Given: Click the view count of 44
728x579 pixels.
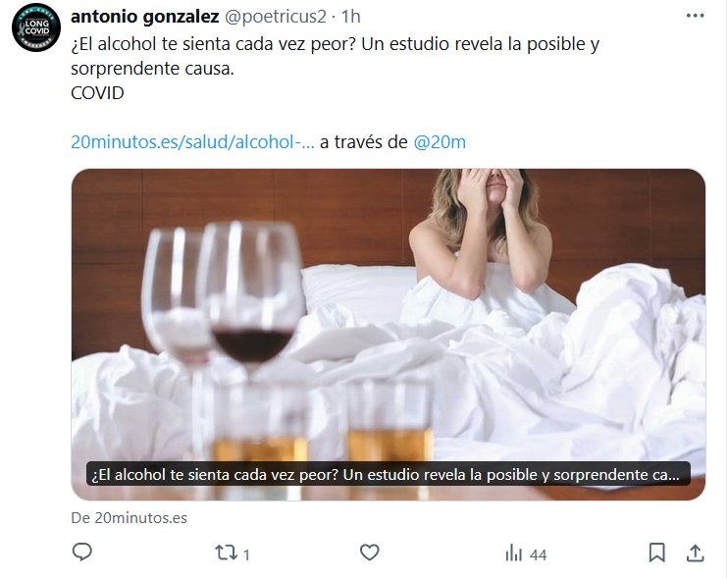Looking at the screenshot, I should (538, 554).
